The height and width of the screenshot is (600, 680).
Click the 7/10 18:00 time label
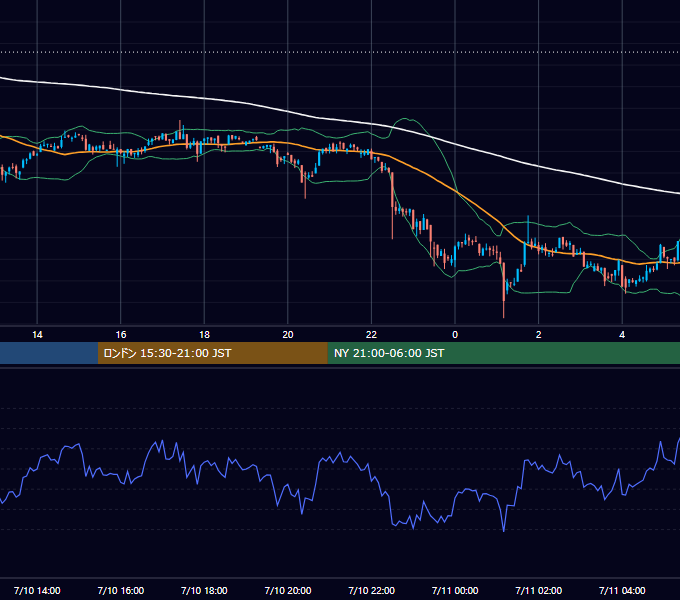click(x=204, y=590)
